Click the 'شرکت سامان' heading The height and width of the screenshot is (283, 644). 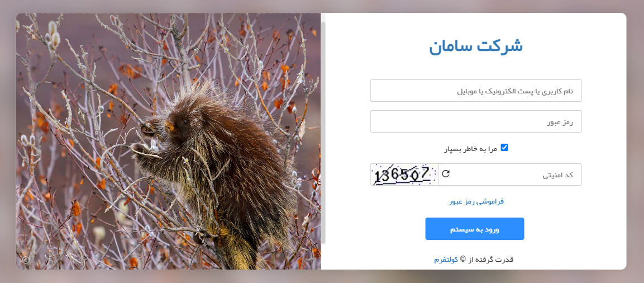[x=476, y=46]
